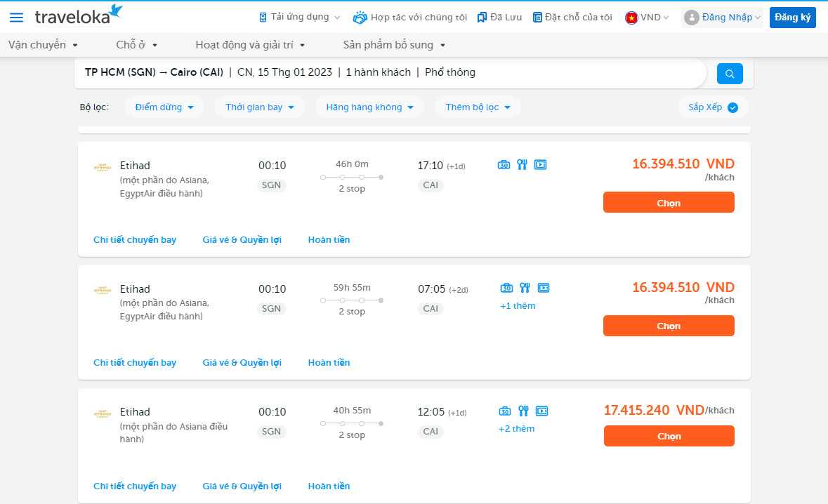Expand the Thời gian bay filter
828x504 pixels.
tap(259, 107)
